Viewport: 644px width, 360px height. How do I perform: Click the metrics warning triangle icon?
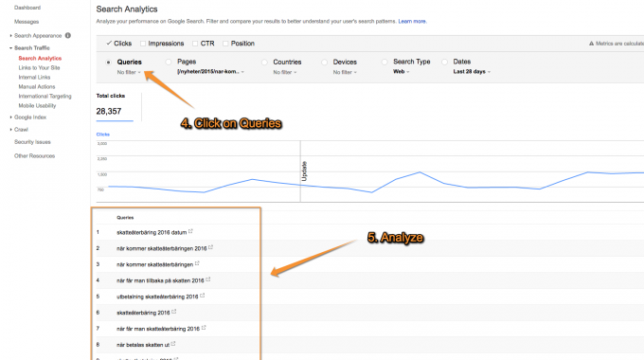point(591,44)
